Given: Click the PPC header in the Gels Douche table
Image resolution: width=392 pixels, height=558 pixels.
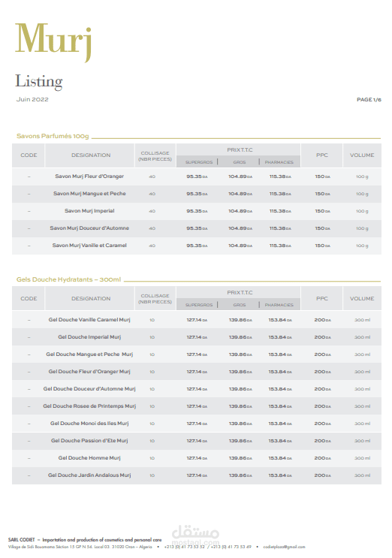Looking at the screenshot, I should [x=322, y=299].
